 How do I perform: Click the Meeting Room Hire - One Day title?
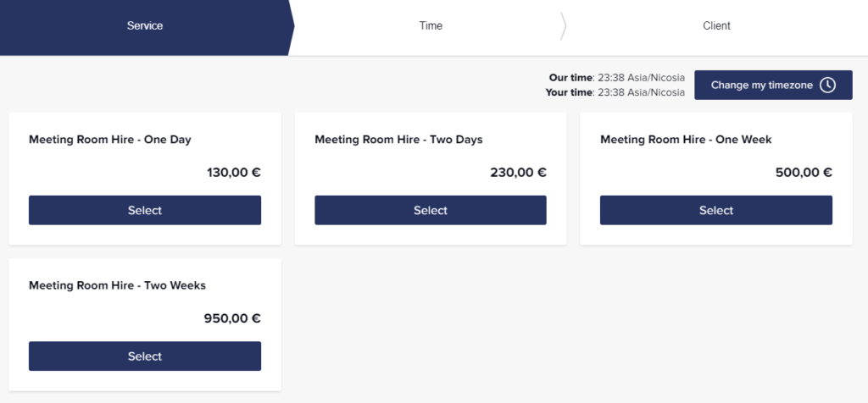116,140
